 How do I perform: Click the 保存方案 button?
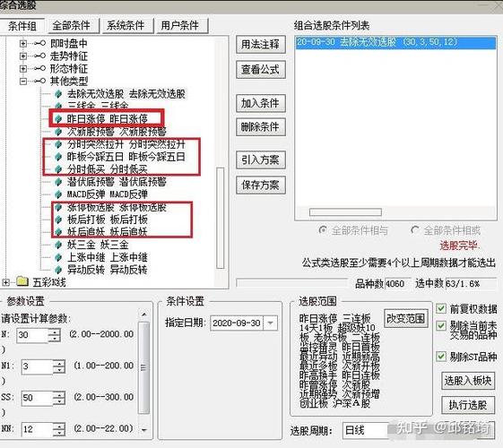coord(261,185)
